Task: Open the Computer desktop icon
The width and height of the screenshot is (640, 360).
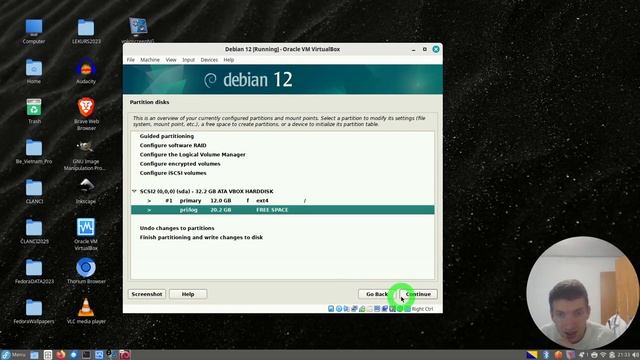Action: click(x=33, y=31)
